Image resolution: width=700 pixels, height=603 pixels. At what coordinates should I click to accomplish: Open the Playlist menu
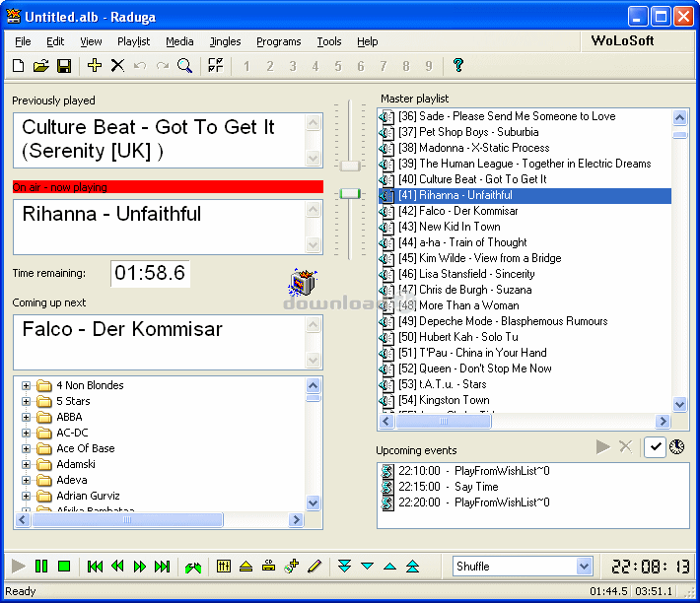pos(133,41)
